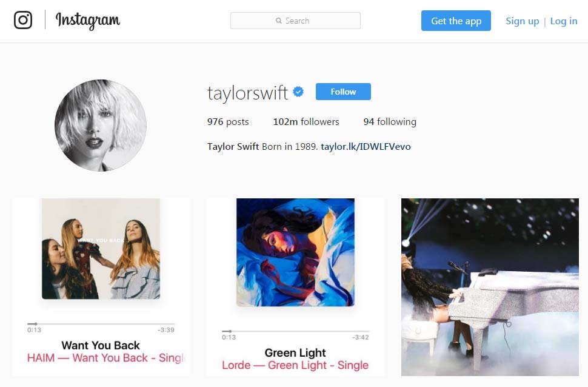View the 102m followers list
588x387 pixels.
coord(306,121)
